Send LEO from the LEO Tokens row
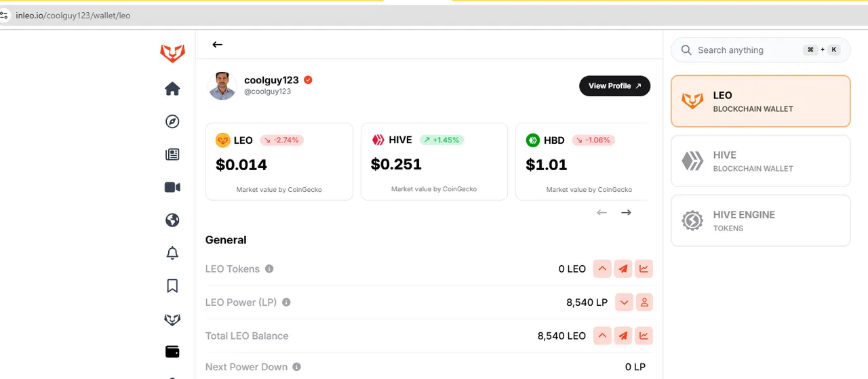868x379 pixels. 623,269
